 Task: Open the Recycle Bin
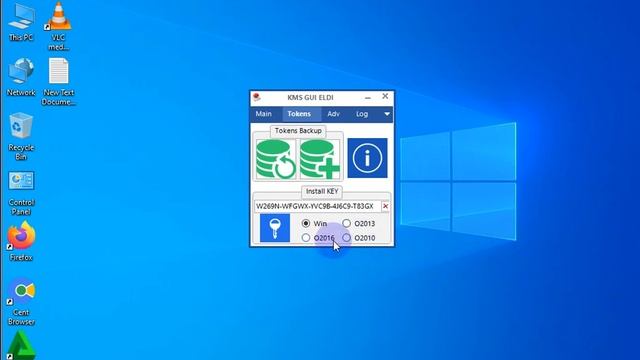(21, 136)
